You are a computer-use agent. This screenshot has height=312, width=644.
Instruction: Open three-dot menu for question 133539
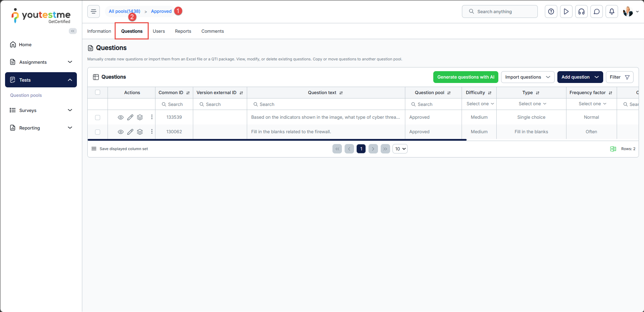152,117
